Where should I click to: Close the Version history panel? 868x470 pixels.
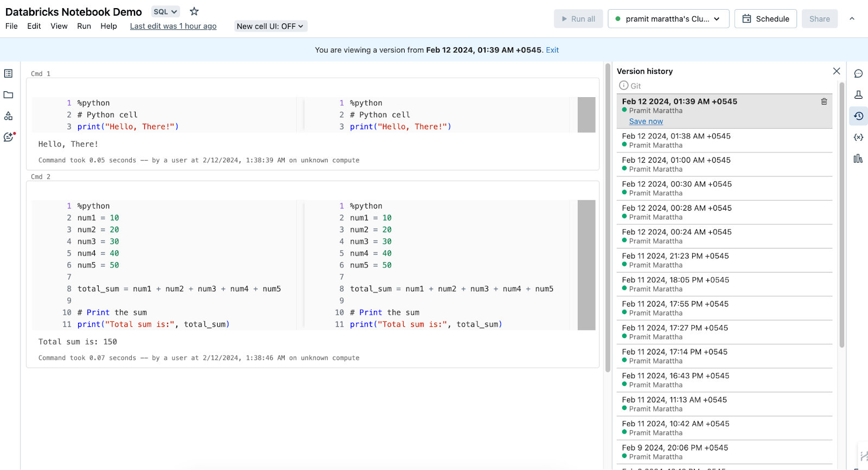(837, 71)
